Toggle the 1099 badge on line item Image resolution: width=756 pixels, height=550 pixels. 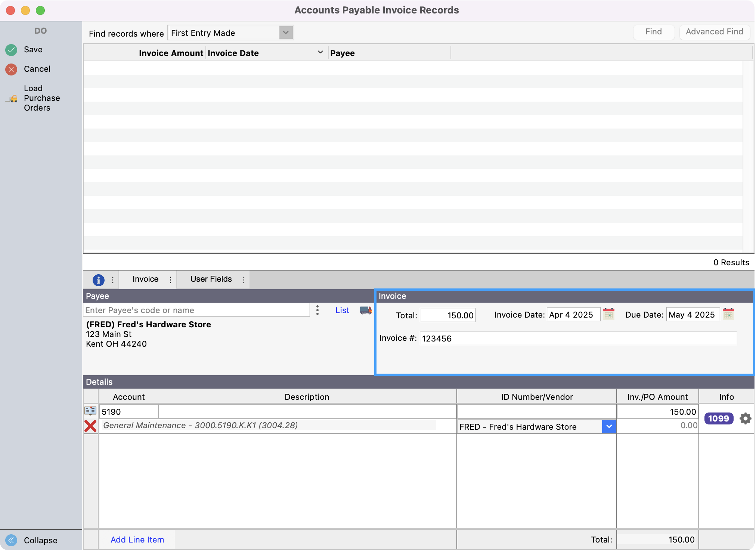pos(719,418)
